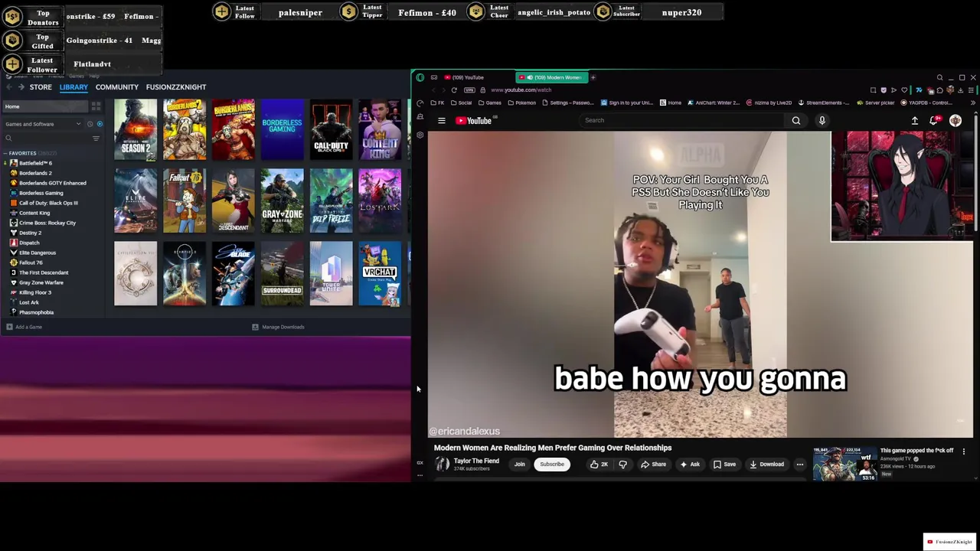Open the Taylor The Fiend channel avatar
The width and height of the screenshot is (980, 551).
pos(442,465)
